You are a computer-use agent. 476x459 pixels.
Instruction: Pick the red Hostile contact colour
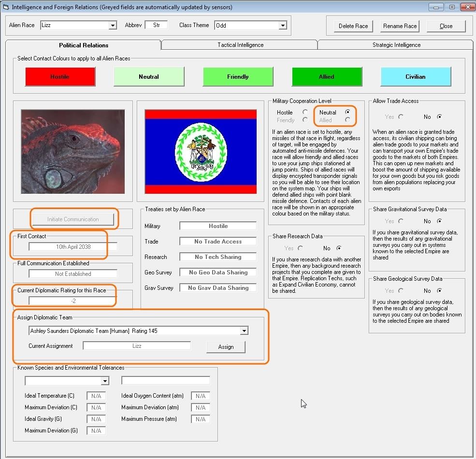coord(60,77)
